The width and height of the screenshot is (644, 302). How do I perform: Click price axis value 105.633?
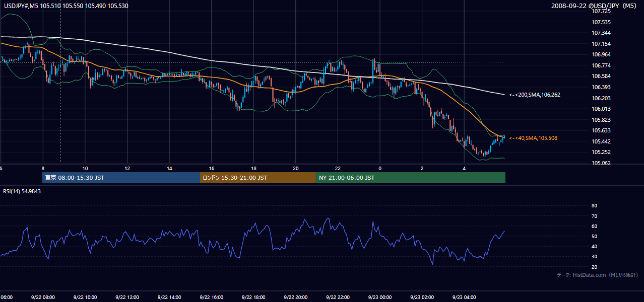[x=602, y=130]
